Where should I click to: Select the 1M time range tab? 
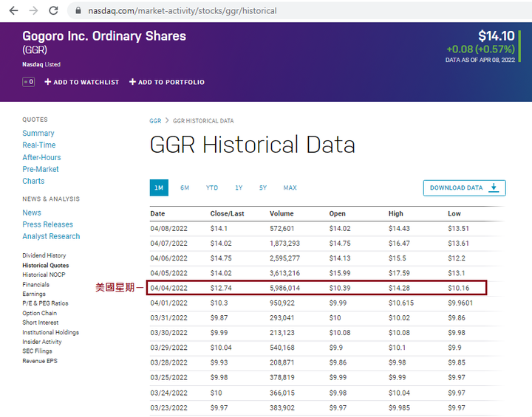coord(159,187)
